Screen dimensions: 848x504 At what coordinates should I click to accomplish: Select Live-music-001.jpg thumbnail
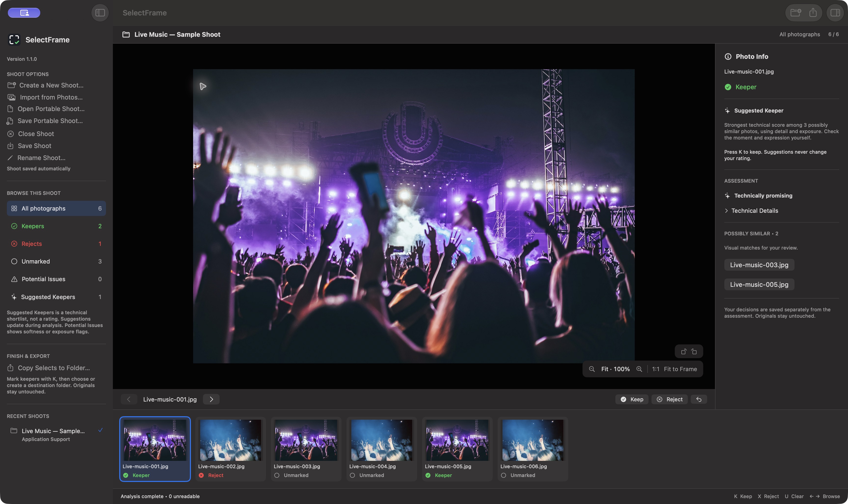155,449
